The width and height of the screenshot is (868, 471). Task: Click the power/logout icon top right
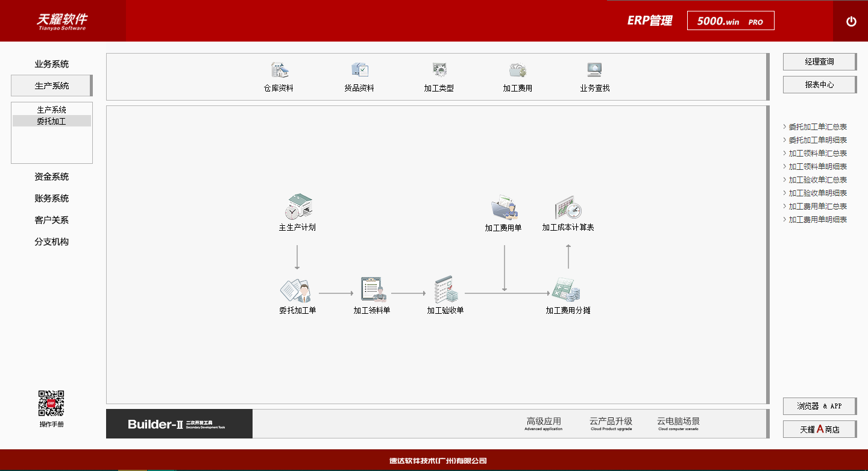[x=851, y=20]
